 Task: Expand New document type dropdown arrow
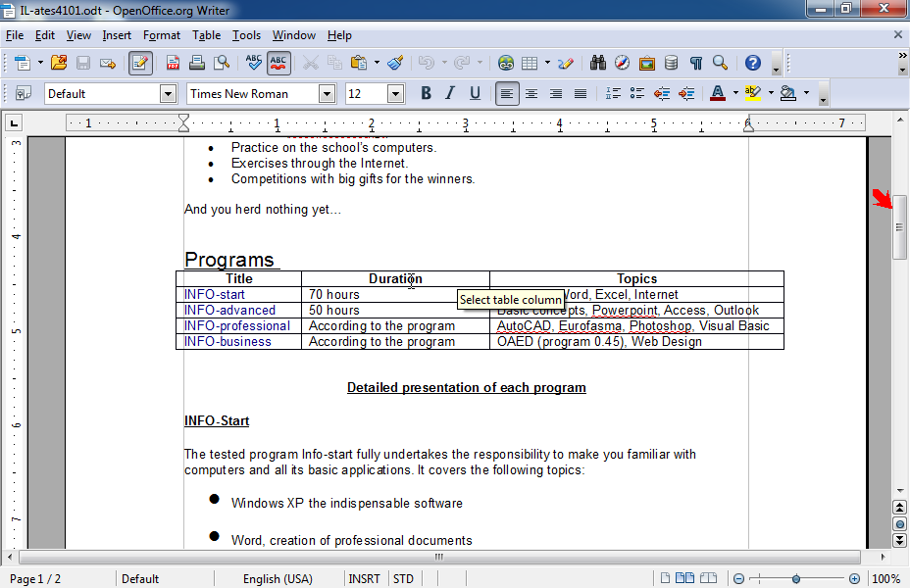click(x=40, y=63)
